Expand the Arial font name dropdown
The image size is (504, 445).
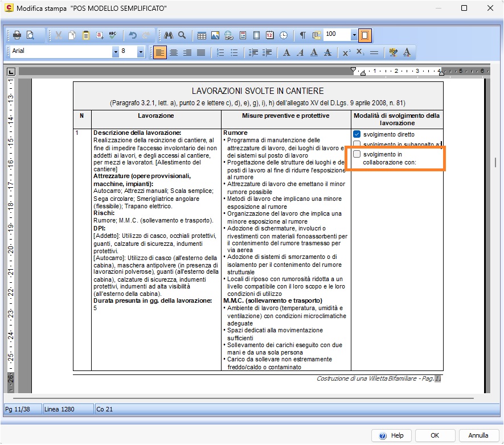[x=116, y=52]
